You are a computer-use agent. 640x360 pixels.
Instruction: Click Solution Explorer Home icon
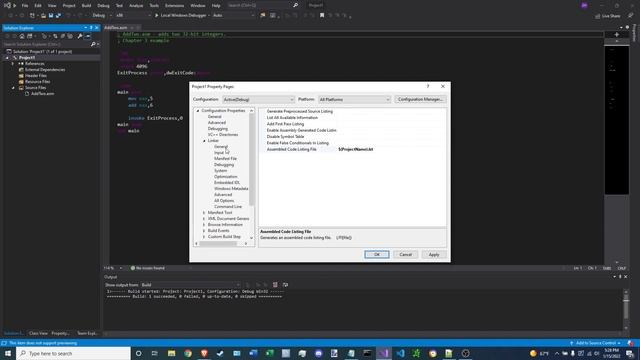click(22, 36)
